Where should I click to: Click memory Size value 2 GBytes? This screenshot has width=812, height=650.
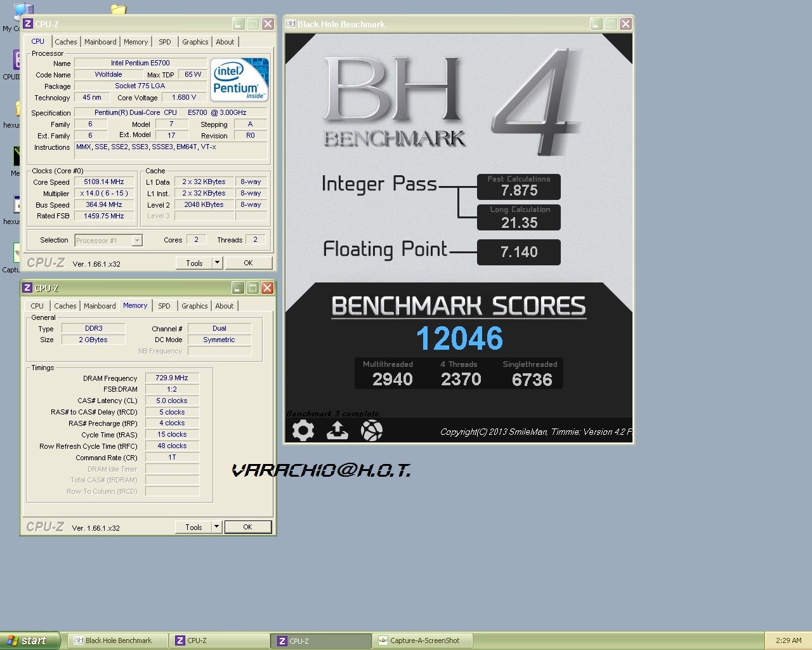click(93, 340)
